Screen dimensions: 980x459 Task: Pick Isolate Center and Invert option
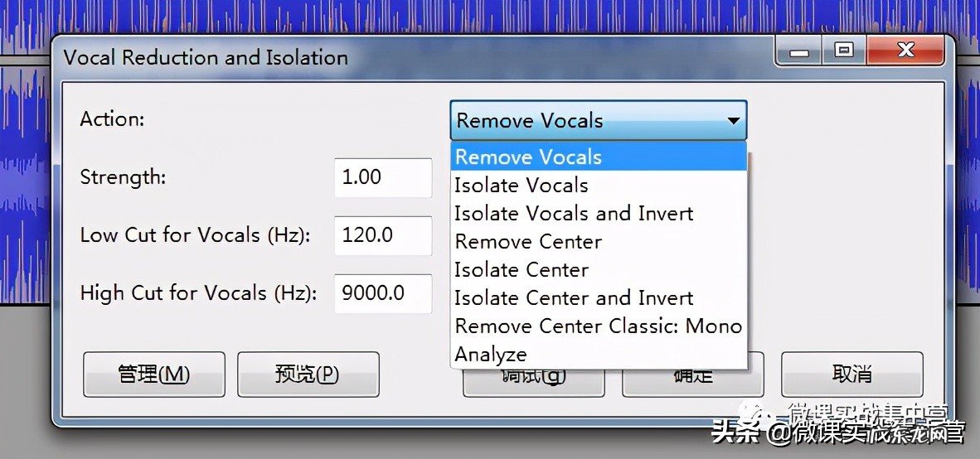599,297
